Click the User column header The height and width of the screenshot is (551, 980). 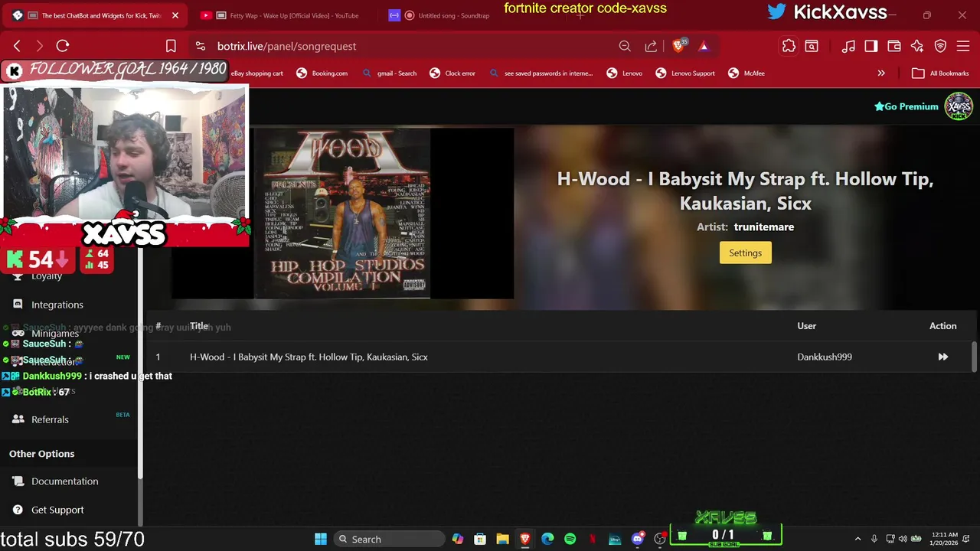click(806, 326)
